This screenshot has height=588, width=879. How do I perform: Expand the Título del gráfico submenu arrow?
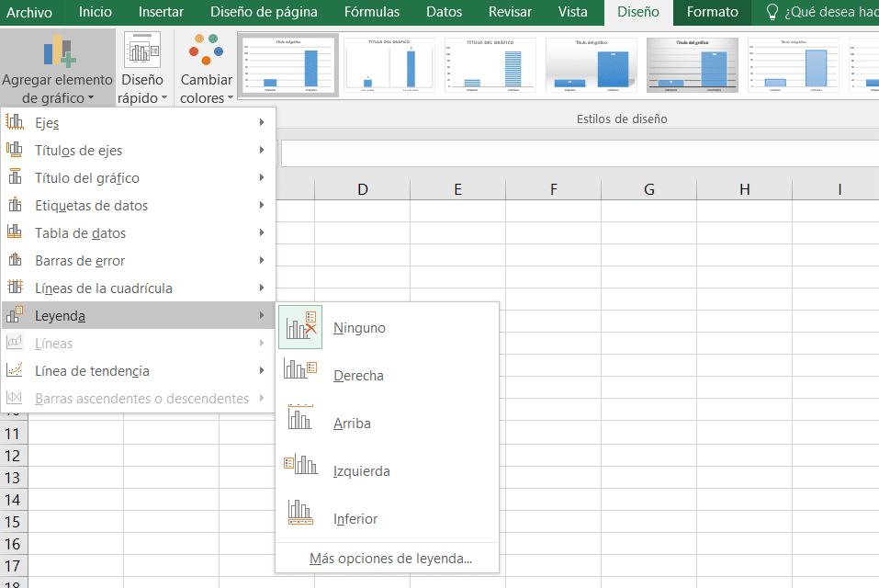click(261, 177)
